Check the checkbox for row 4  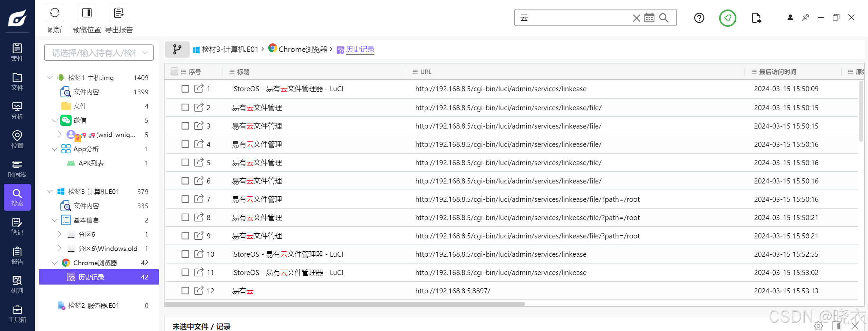click(x=185, y=144)
